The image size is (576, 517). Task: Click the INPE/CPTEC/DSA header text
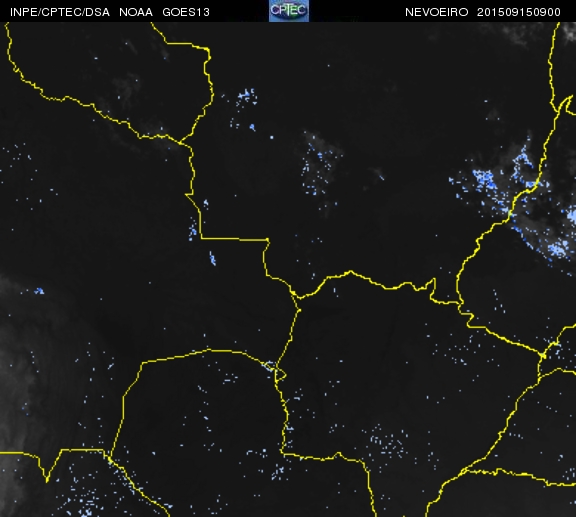coord(60,12)
